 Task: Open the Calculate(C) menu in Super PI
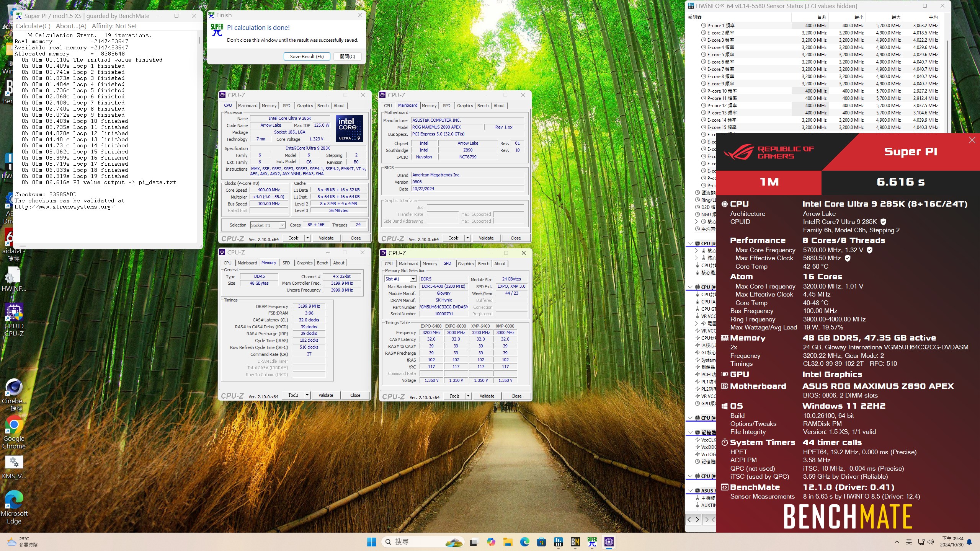tap(33, 26)
